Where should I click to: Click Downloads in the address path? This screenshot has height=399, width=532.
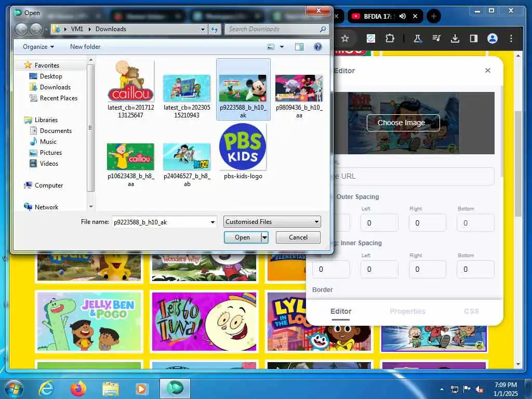(111, 29)
